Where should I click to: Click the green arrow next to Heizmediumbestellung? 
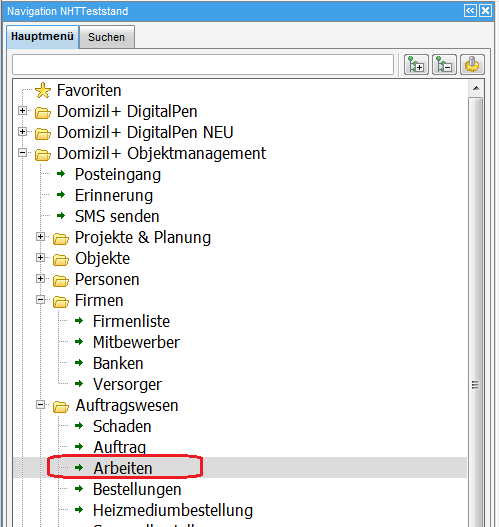tap(79, 510)
